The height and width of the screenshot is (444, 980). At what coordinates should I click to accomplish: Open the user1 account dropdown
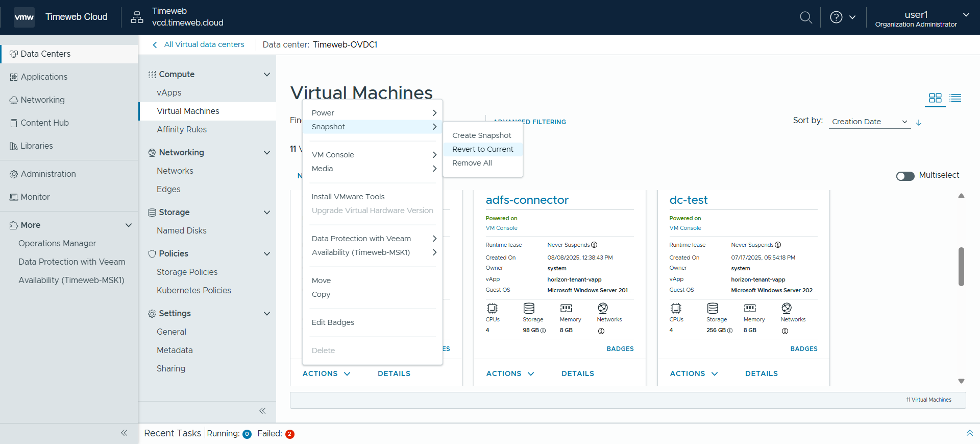966,15
